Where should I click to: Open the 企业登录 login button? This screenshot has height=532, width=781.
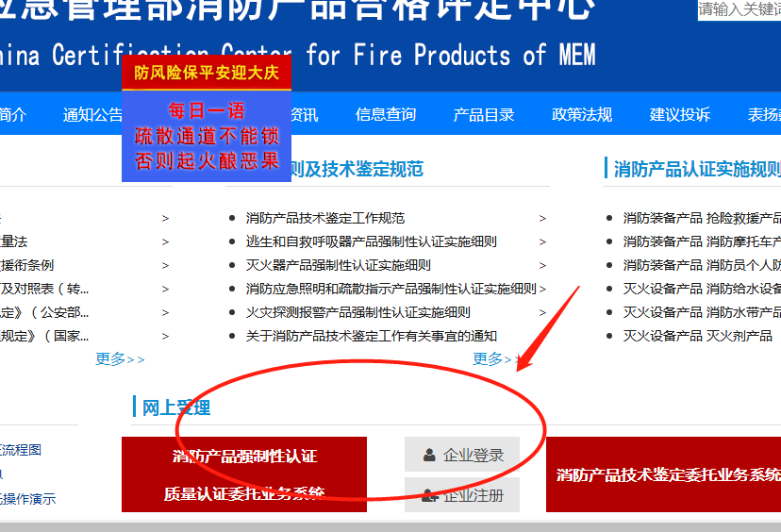pos(462,455)
